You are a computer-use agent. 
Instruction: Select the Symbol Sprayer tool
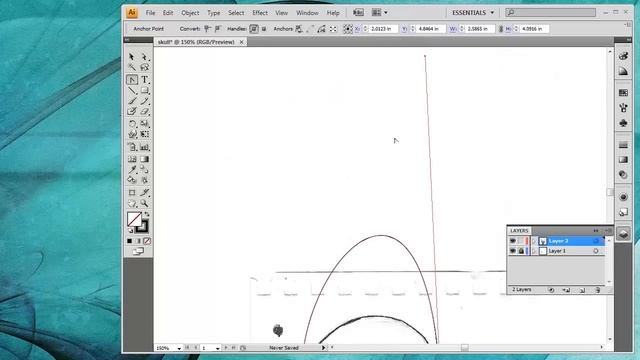coord(132,147)
